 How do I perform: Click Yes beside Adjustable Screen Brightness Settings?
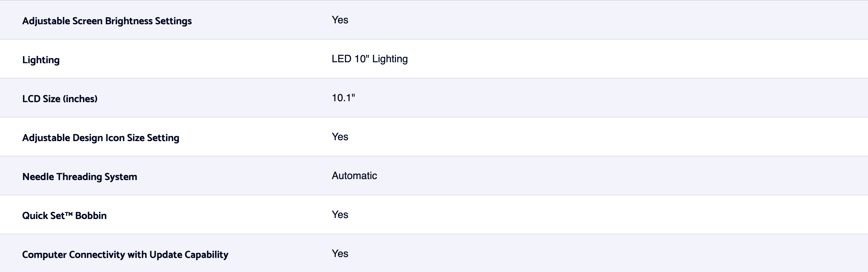(x=340, y=20)
